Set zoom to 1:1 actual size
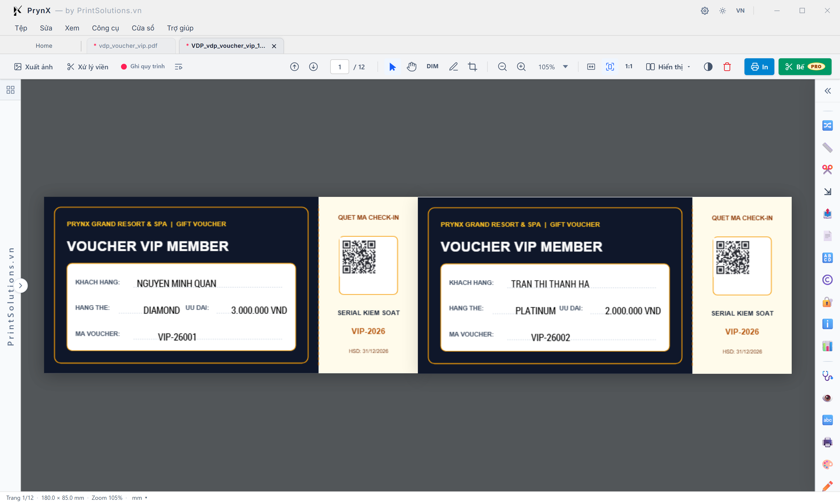Viewport: 840px width, 504px height. [x=628, y=67]
